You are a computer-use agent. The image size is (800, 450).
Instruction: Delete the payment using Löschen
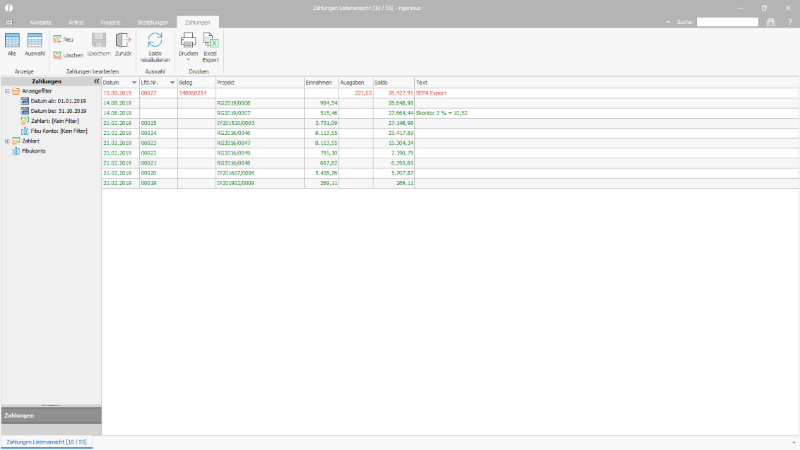68,55
